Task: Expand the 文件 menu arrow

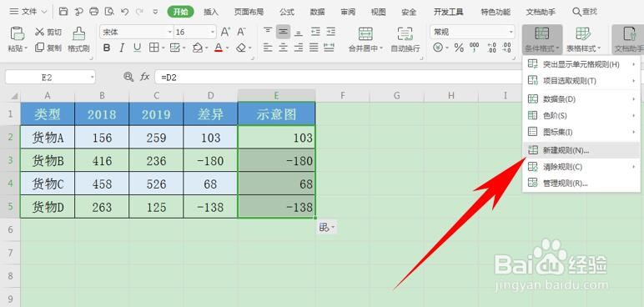Action: pyautogui.click(x=45, y=12)
